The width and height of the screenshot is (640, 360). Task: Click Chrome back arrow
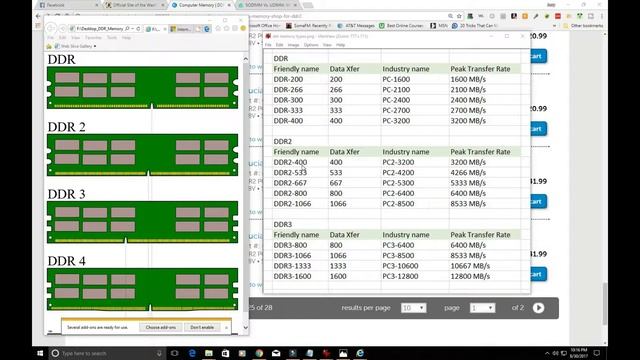click(x=38, y=16)
